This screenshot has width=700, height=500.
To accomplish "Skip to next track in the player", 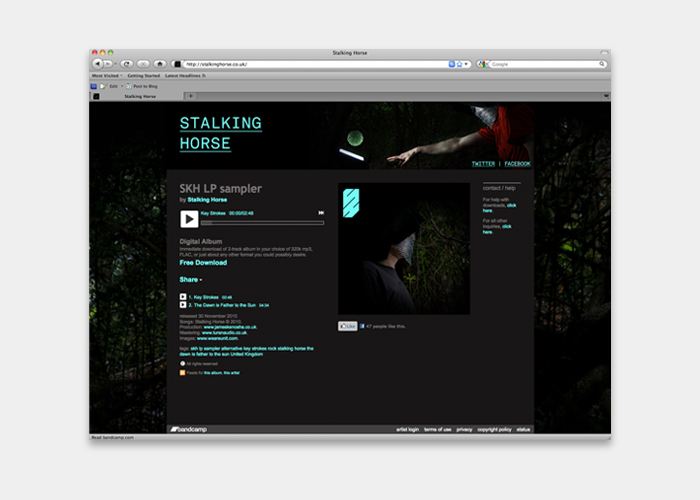I will [x=321, y=213].
